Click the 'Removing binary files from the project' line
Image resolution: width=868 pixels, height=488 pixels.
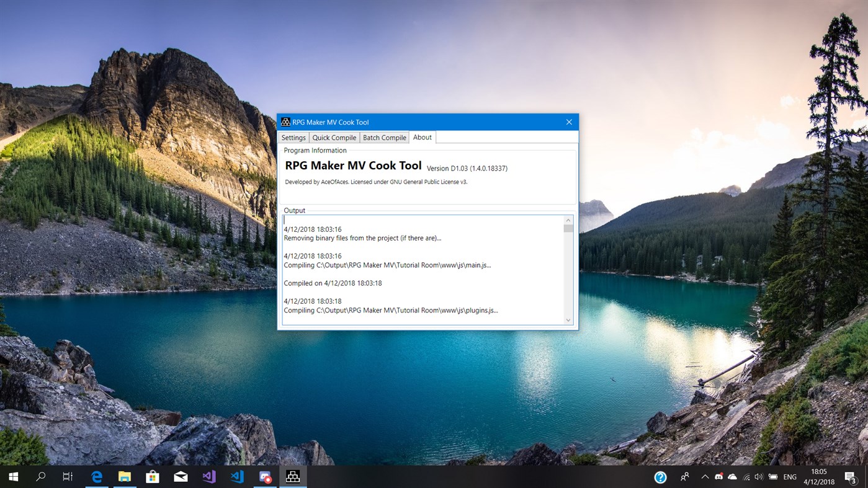362,238
